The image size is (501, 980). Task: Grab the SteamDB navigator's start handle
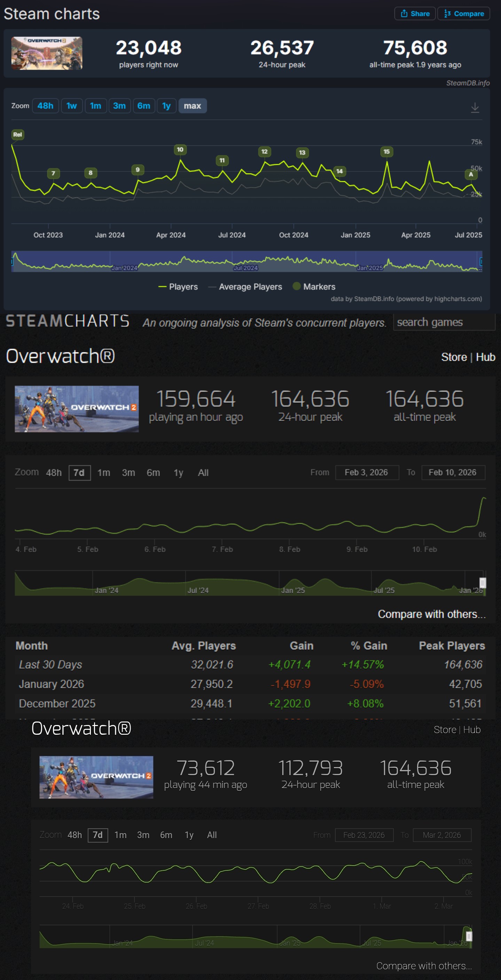coord(12,261)
